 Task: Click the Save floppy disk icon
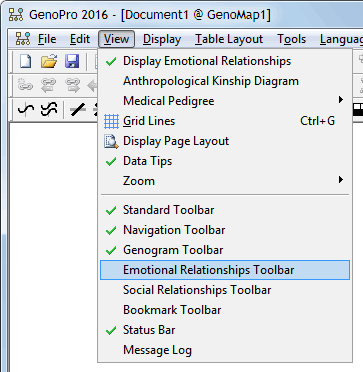tap(72, 62)
